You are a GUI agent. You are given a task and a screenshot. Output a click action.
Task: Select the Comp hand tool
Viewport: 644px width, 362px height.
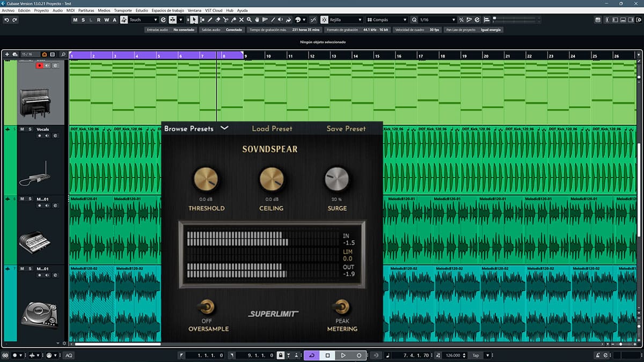click(x=257, y=20)
